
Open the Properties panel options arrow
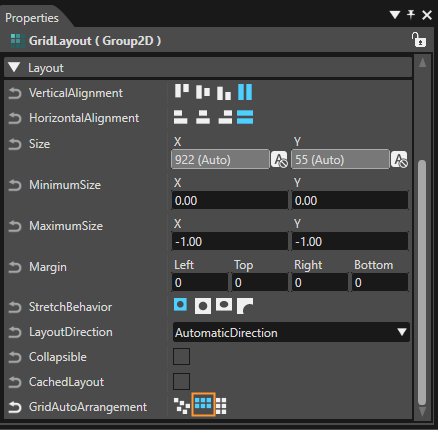395,15
